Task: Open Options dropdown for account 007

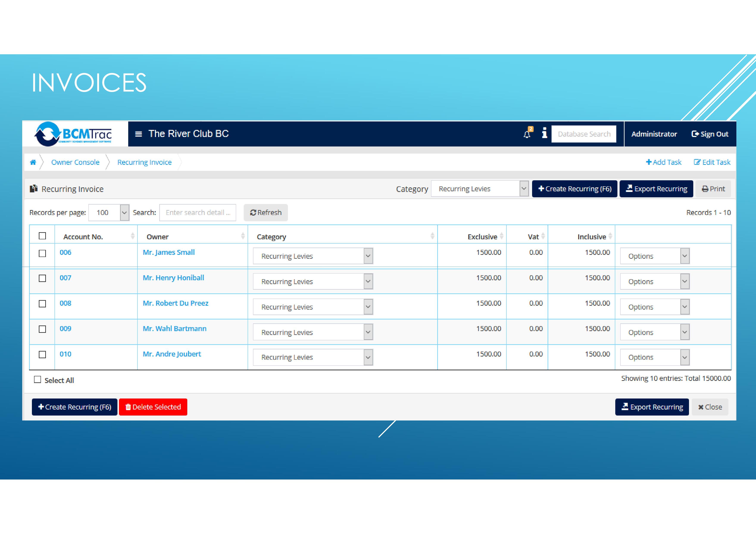Action: click(654, 282)
